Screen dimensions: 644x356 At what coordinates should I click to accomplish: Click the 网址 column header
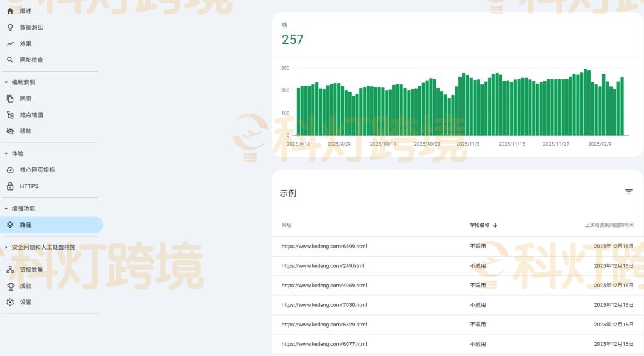[x=286, y=225]
